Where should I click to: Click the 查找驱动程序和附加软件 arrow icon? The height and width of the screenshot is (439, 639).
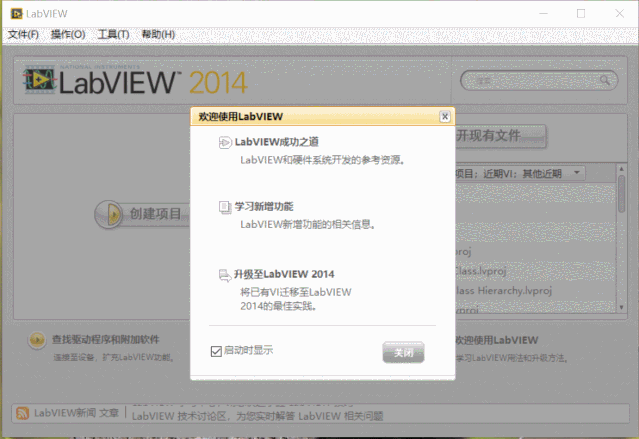coord(37,340)
